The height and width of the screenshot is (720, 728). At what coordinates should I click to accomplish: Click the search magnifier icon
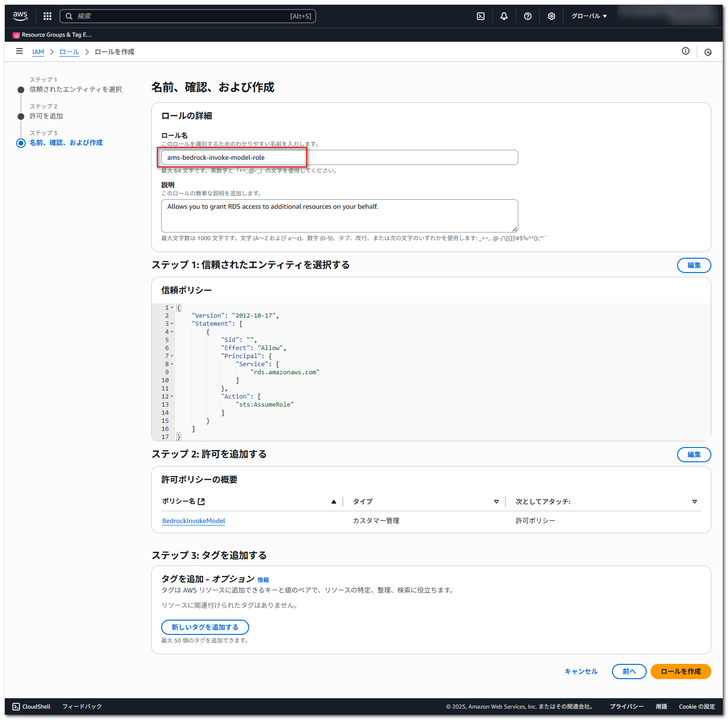[69, 16]
